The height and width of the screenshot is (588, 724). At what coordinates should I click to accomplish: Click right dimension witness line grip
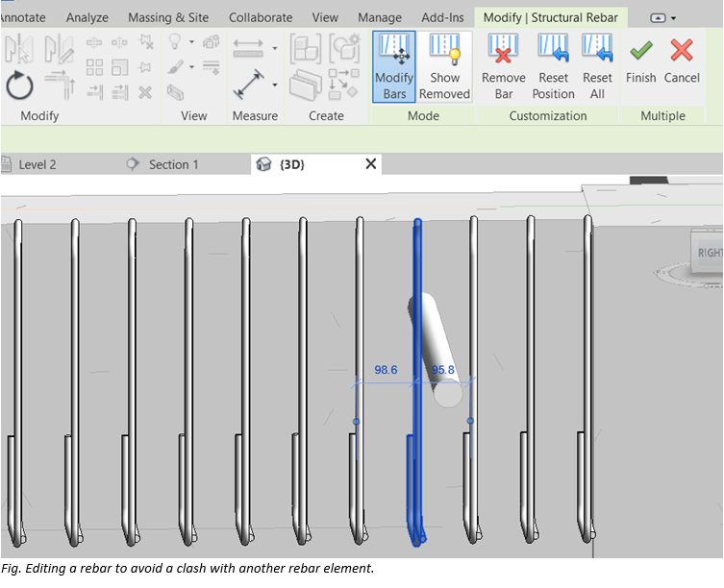point(470,421)
